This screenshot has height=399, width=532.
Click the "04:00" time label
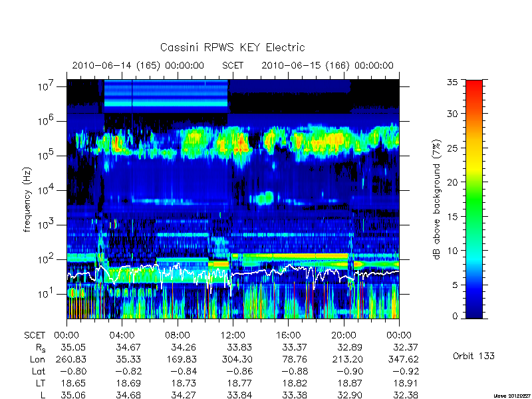(122, 335)
